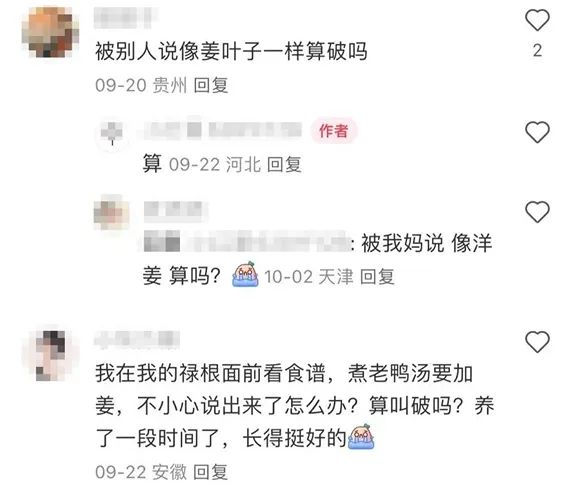Like the 安徽 comment about 老鸭汤
Screen dimensions: 576x484
[537, 342]
